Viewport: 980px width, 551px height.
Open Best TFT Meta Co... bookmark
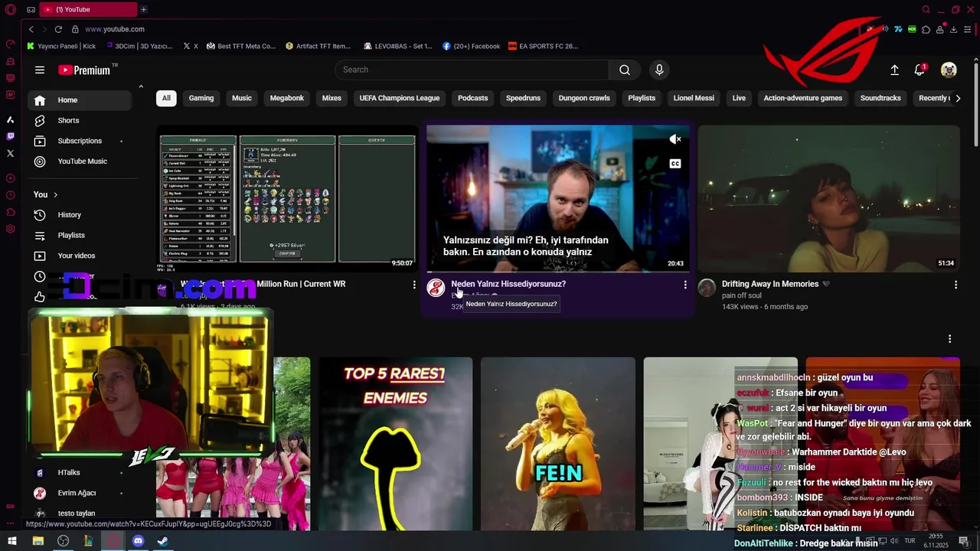(241, 46)
